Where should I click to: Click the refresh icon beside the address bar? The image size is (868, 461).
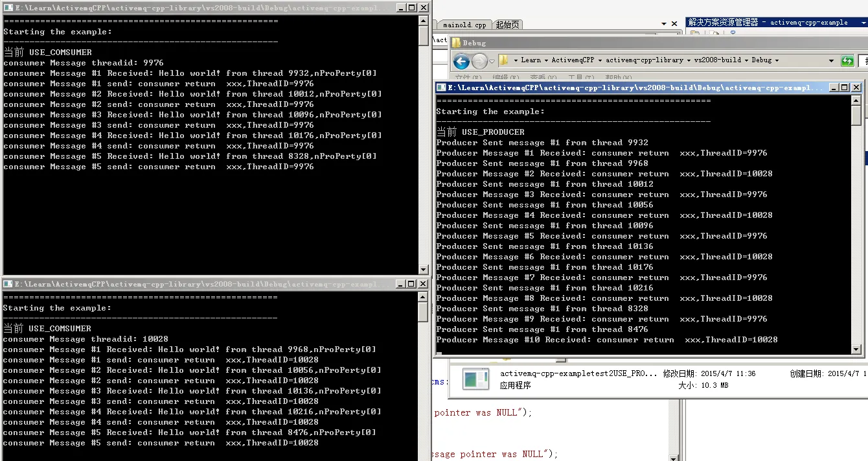[847, 61]
